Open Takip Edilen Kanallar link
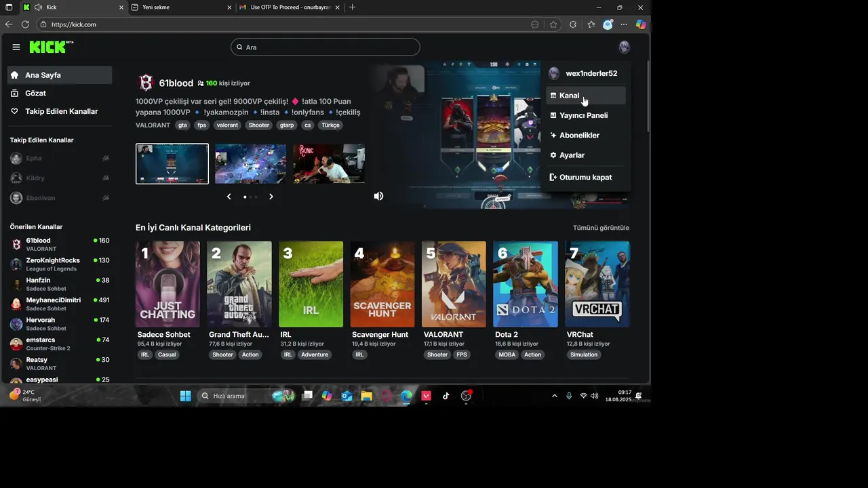The image size is (868, 488). point(60,111)
